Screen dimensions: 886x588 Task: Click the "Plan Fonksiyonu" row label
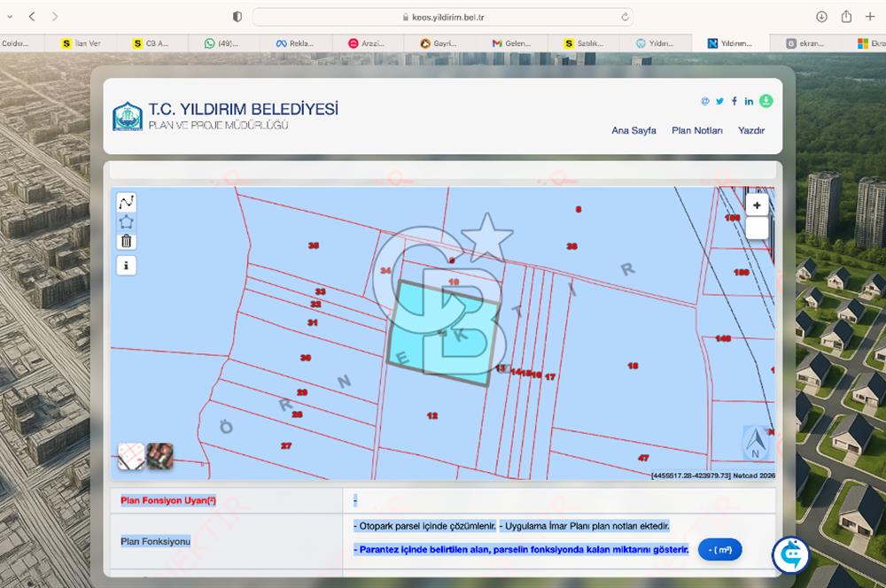155,541
